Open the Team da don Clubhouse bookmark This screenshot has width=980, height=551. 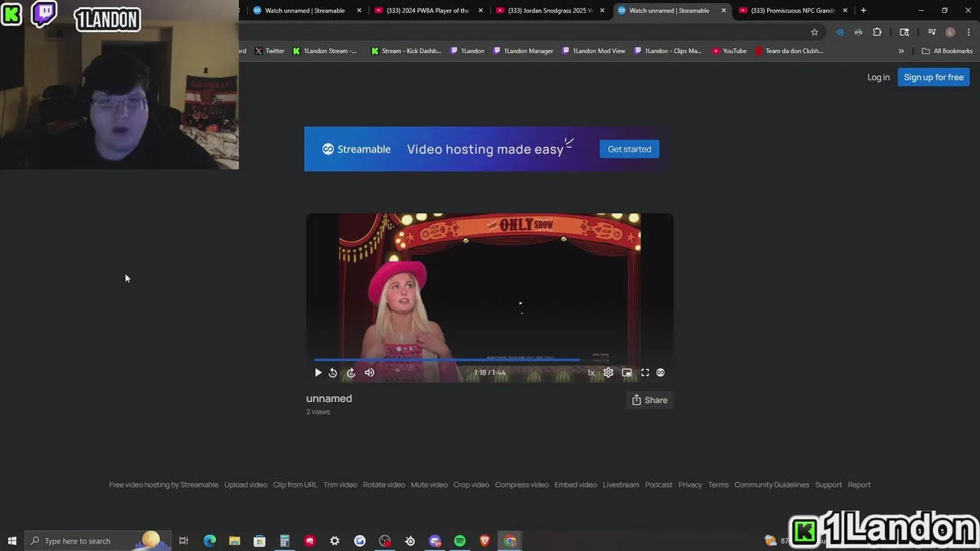[789, 51]
